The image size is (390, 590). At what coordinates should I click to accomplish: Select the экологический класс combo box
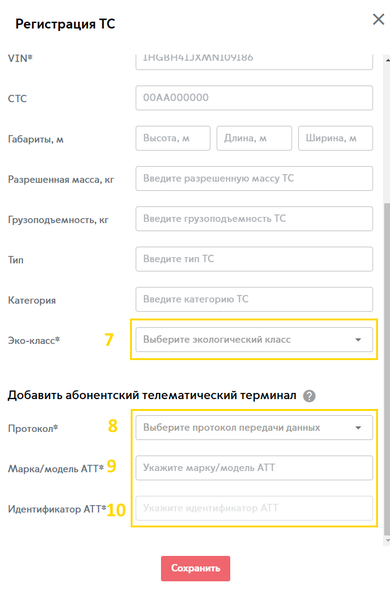pos(254,340)
